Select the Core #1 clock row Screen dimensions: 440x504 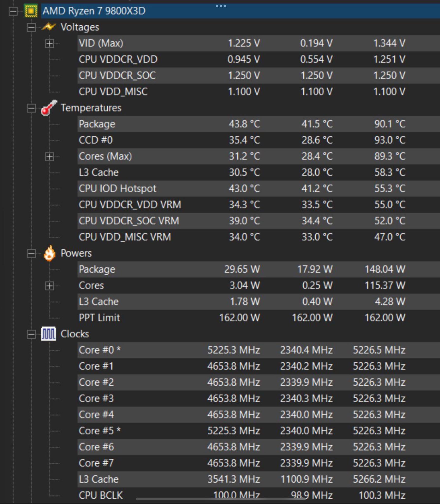[x=259, y=366]
